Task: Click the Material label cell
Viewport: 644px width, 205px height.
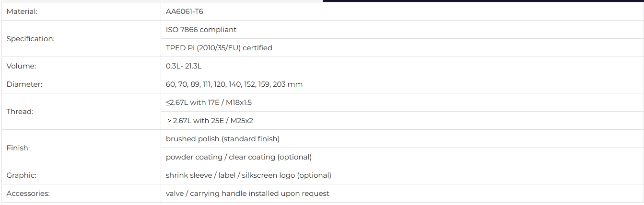Action: coord(22,11)
